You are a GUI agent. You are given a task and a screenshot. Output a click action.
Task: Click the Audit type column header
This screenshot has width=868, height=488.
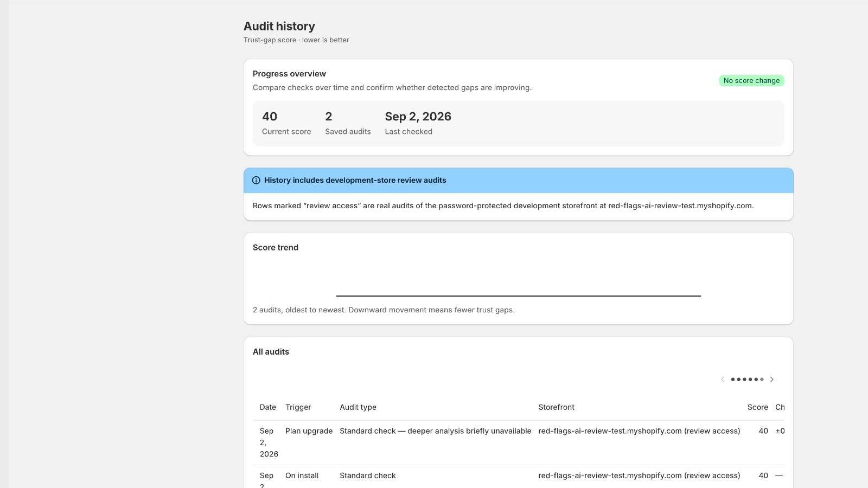tap(358, 407)
